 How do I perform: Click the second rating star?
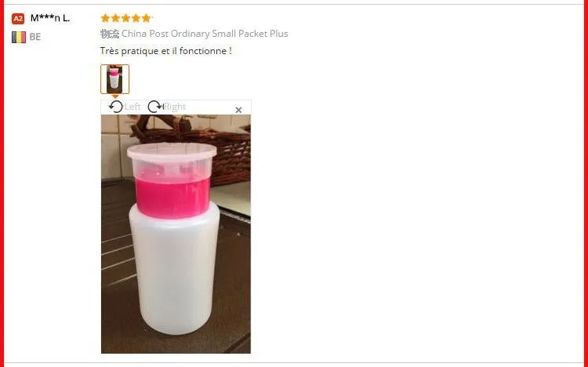tap(115, 18)
